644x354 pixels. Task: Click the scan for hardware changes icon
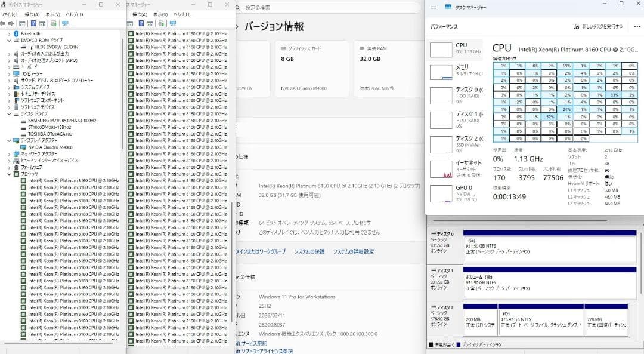(52, 24)
